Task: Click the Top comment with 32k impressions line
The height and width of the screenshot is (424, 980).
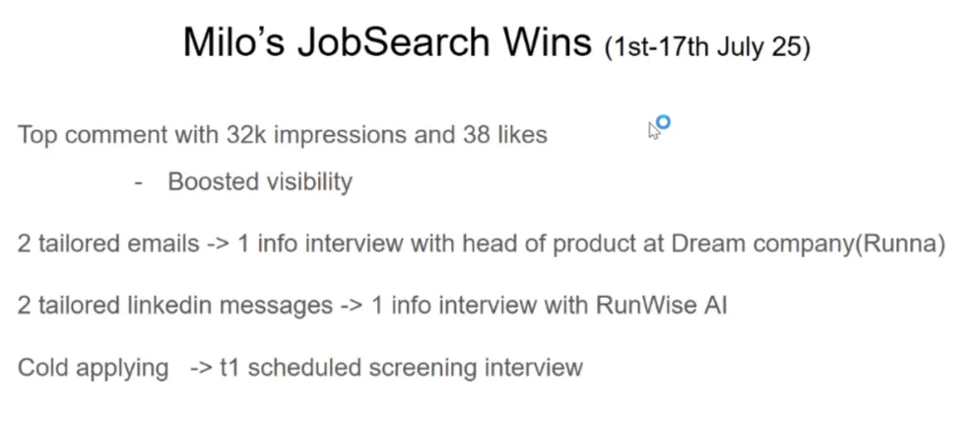Action: pyautogui.click(x=282, y=134)
